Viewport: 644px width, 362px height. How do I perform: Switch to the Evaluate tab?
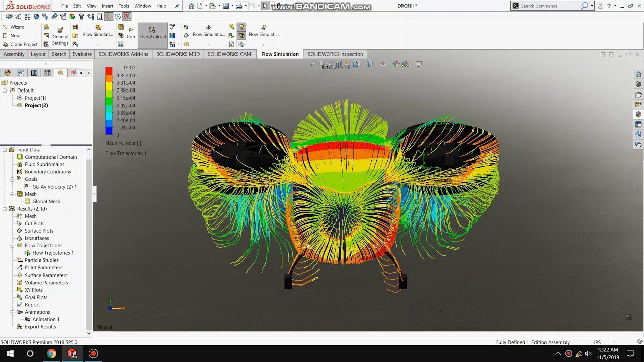point(82,54)
